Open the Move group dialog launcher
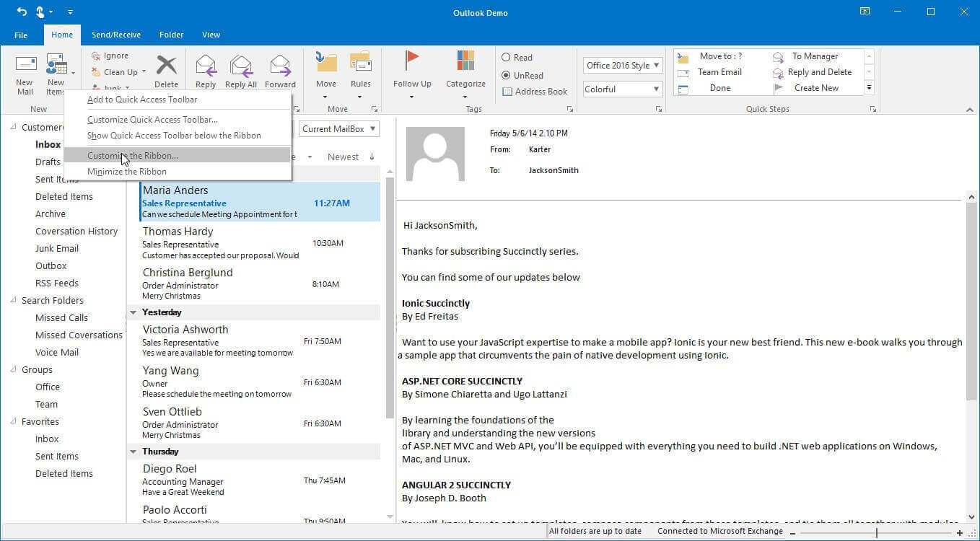 pyautogui.click(x=375, y=109)
